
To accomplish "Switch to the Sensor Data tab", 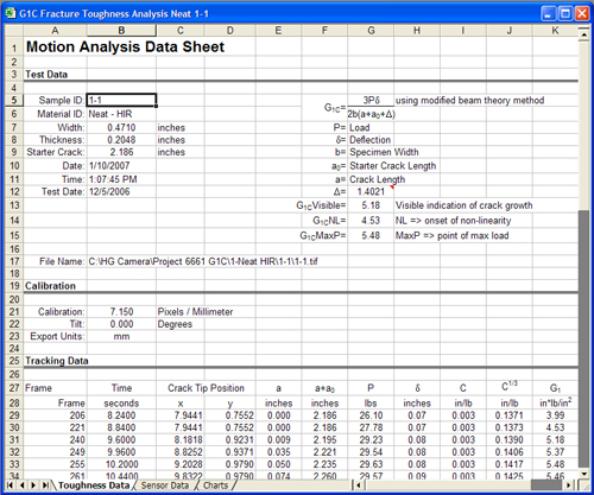I will pyautogui.click(x=164, y=485).
